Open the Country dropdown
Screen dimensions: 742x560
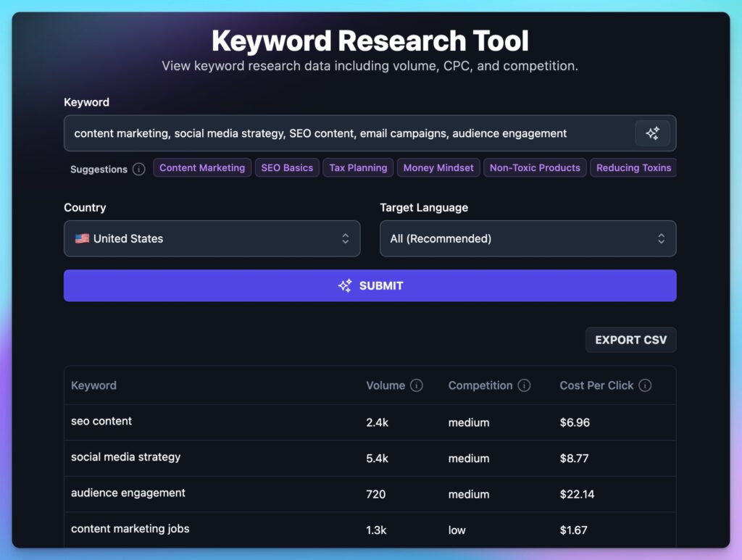pos(212,238)
